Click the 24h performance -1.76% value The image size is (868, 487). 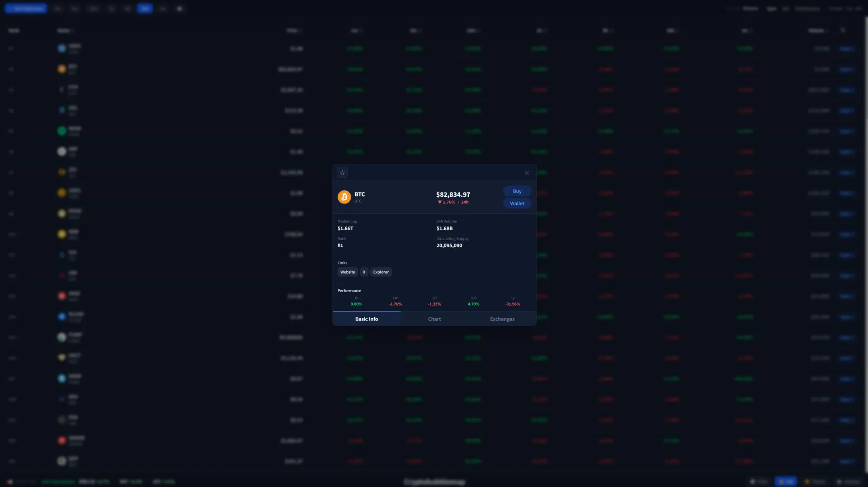[396, 304]
